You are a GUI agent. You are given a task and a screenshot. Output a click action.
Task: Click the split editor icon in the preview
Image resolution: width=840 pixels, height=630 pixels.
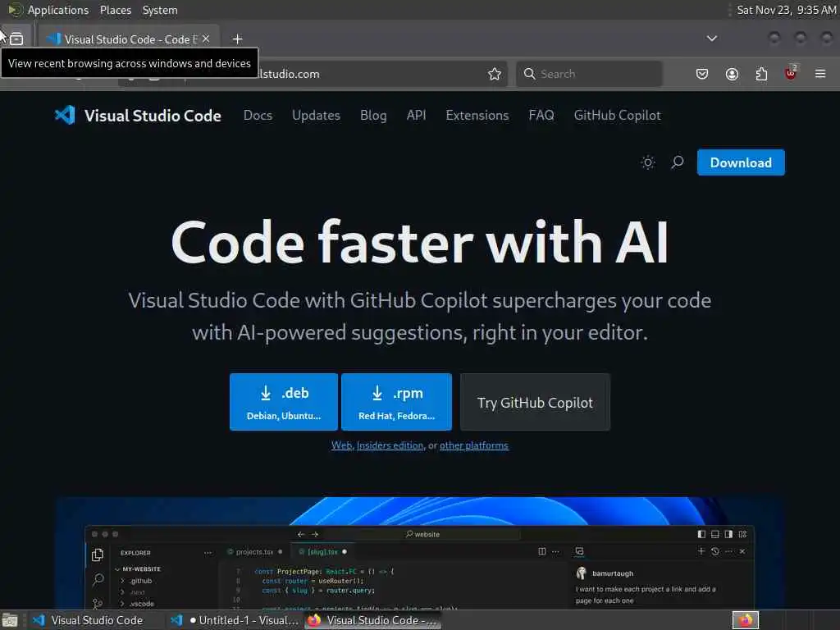click(542, 551)
